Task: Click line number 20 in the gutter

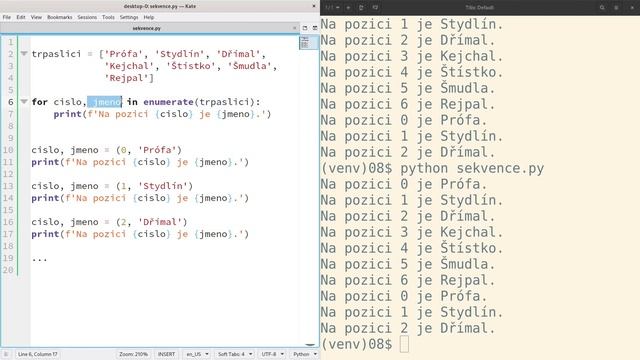Action: point(9,270)
